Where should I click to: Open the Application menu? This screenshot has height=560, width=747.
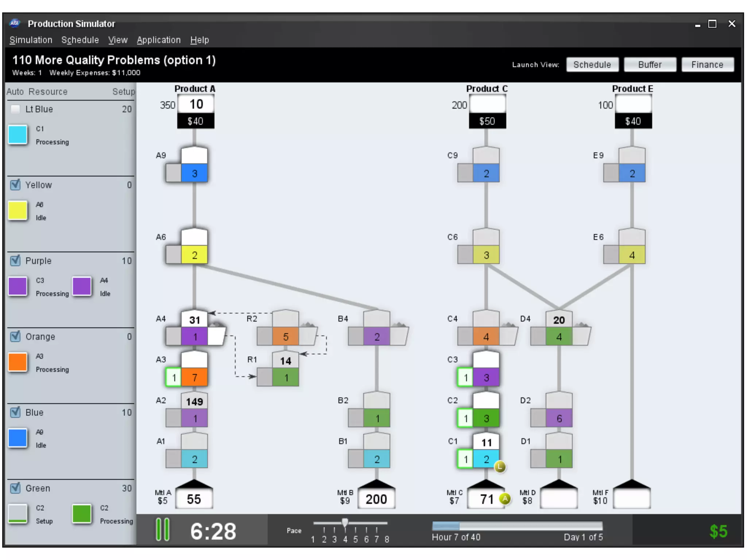(159, 40)
